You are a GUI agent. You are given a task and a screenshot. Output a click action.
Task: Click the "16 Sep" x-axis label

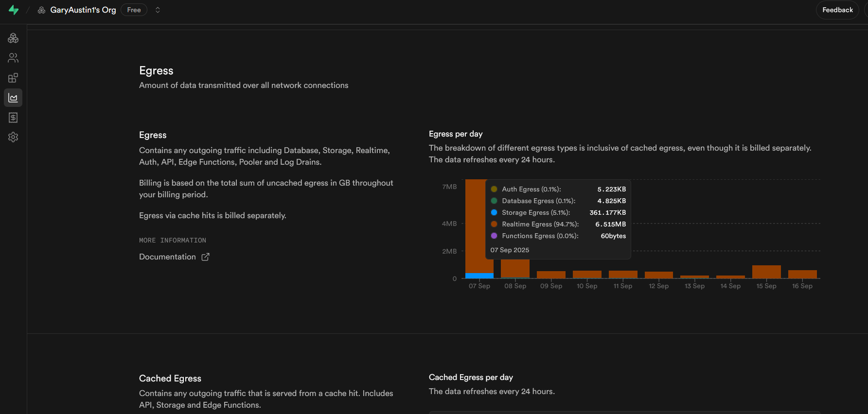802,286
